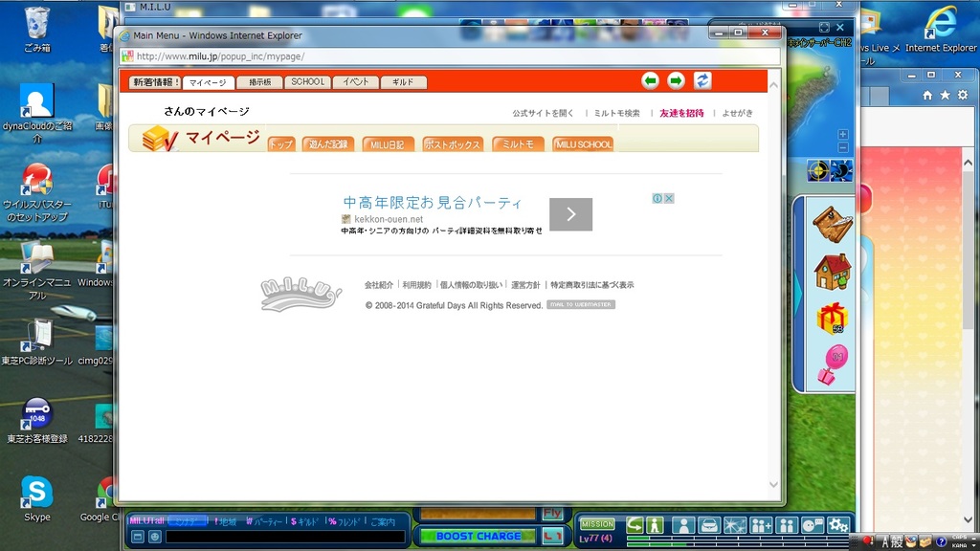This screenshot has height=551, width=980.
Task: Click the zoom in plus button
Action: (842, 135)
